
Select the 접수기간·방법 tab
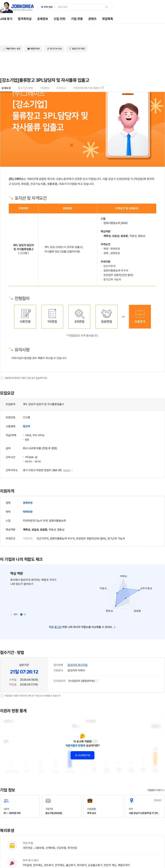point(25,88)
